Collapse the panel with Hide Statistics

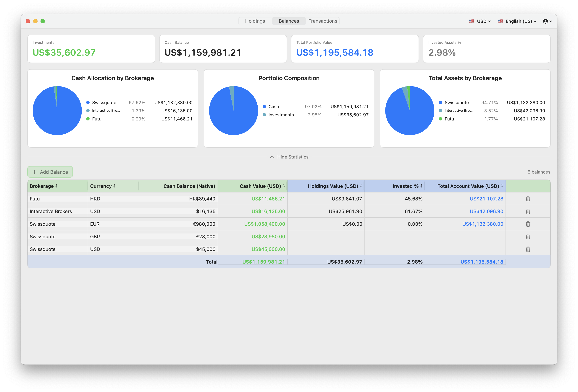289,157
